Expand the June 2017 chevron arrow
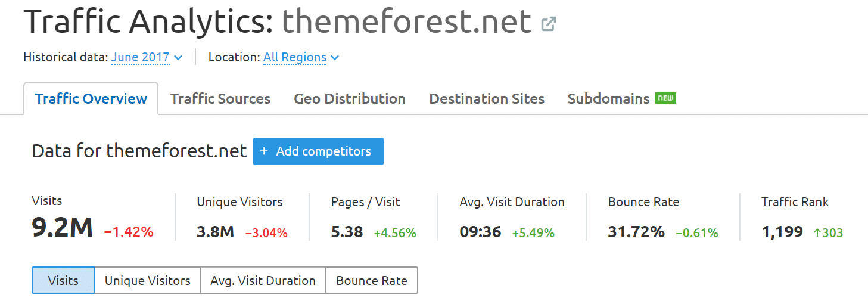The height and width of the screenshot is (304, 868). click(178, 58)
